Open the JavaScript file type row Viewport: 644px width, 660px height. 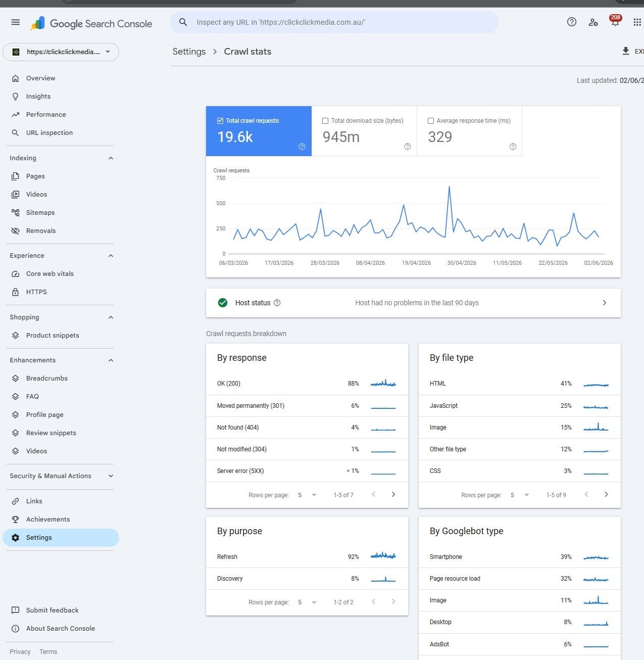[519, 406]
